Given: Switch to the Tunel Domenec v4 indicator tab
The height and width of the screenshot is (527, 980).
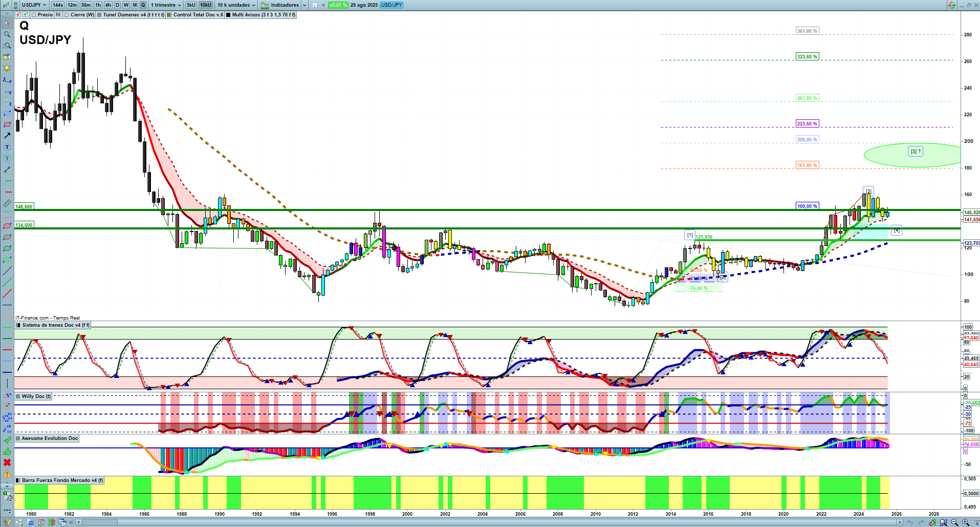Looking at the screenshot, I should (x=133, y=15).
